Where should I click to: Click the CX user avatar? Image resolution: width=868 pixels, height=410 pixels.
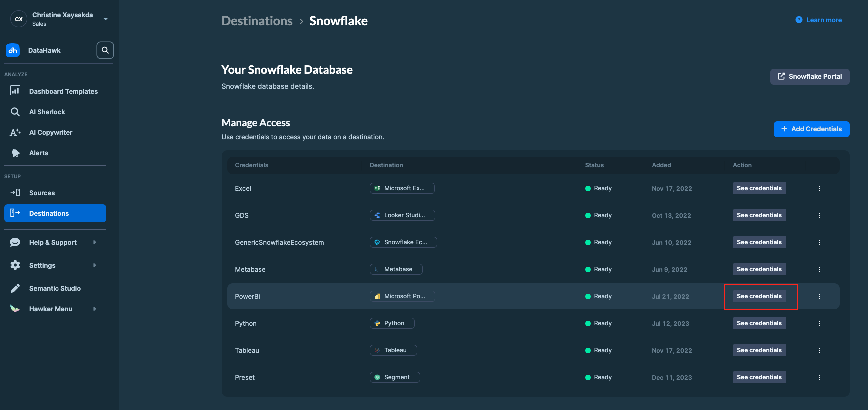coord(19,19)
